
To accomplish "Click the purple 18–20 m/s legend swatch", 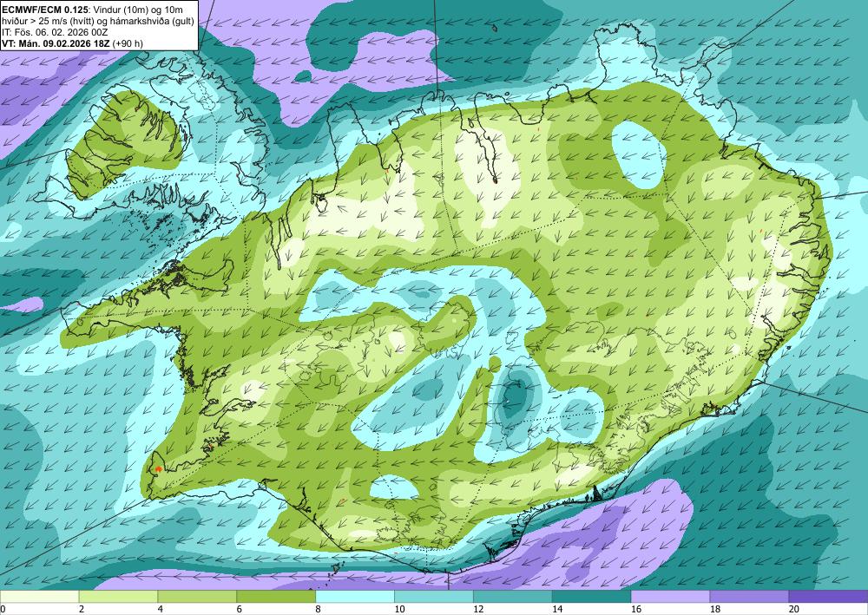I will (x=749, y=597).
